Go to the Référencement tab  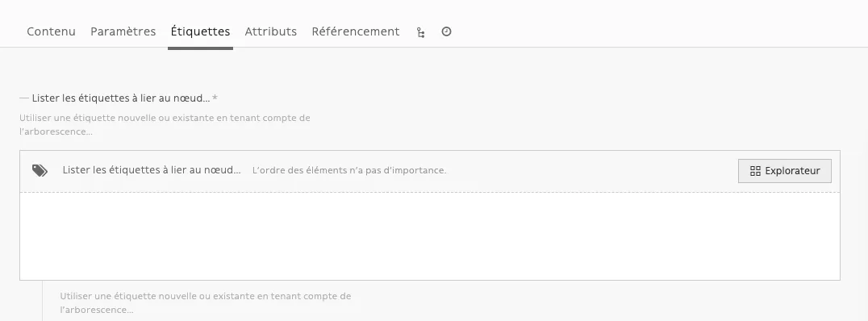(x=356, y=31)
